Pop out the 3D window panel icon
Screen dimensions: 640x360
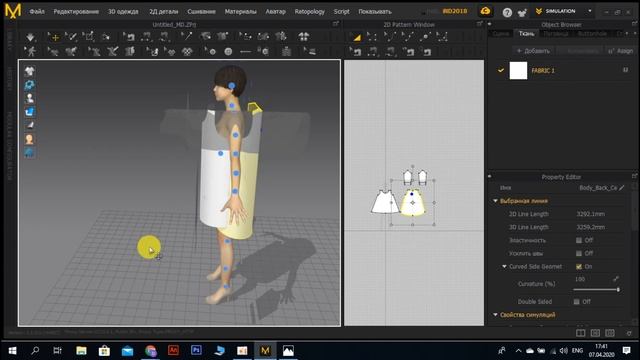(336, 24)
